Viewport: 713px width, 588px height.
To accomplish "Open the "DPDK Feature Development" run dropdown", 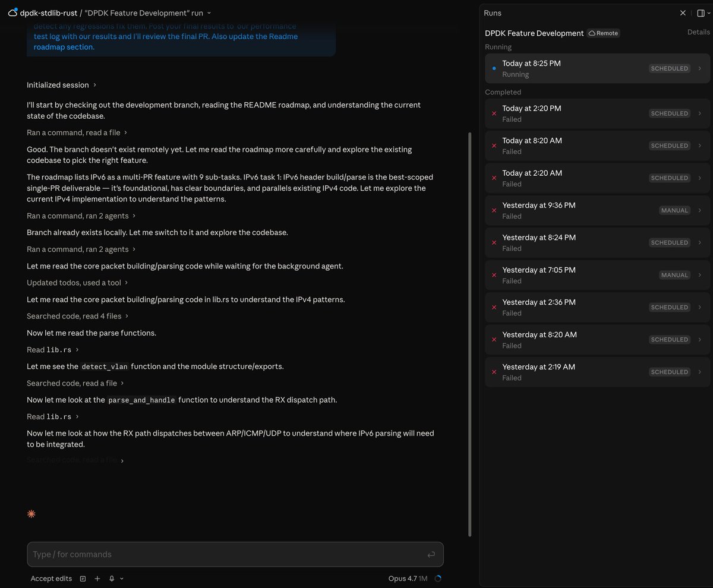I will (x=149, y=12).
